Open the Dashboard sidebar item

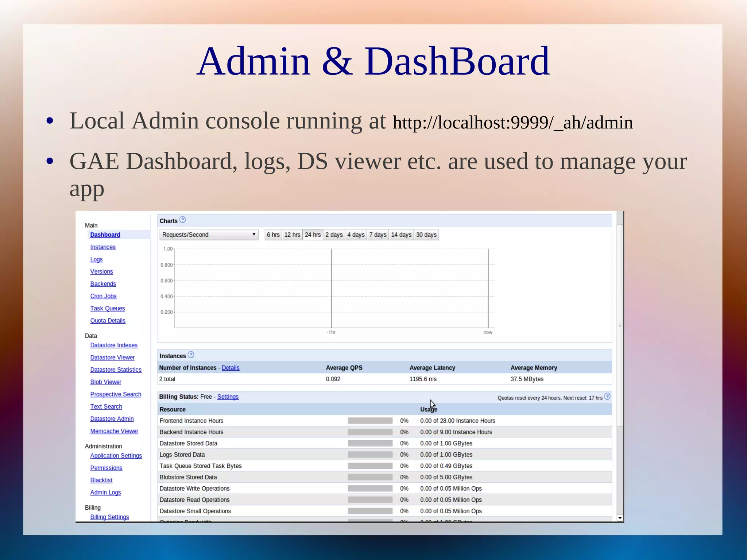[105, 235]
